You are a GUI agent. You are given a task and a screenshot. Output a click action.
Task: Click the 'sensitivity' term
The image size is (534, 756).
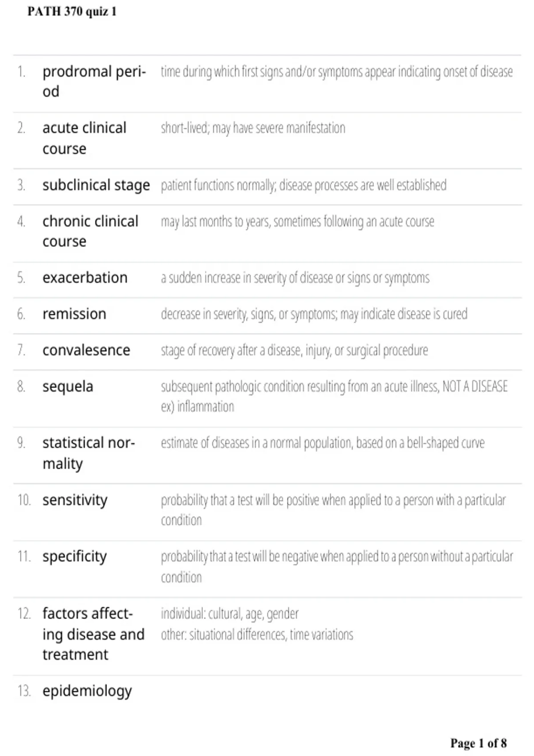(x=75, y=500)
